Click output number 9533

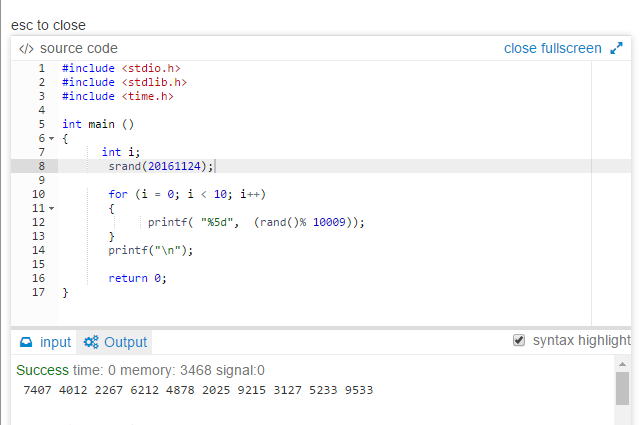pos(359,390)
